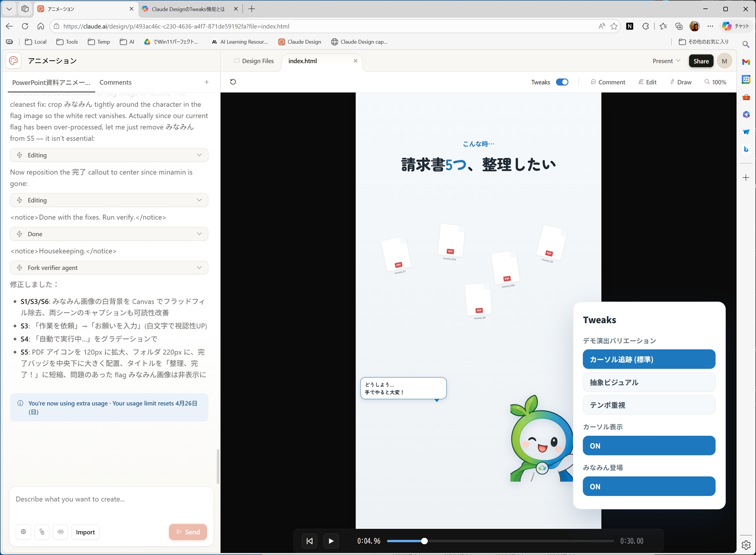This screenshot has height=555, width=756.
Task: Select the Draw tool
Action: (x=681, y=82)
